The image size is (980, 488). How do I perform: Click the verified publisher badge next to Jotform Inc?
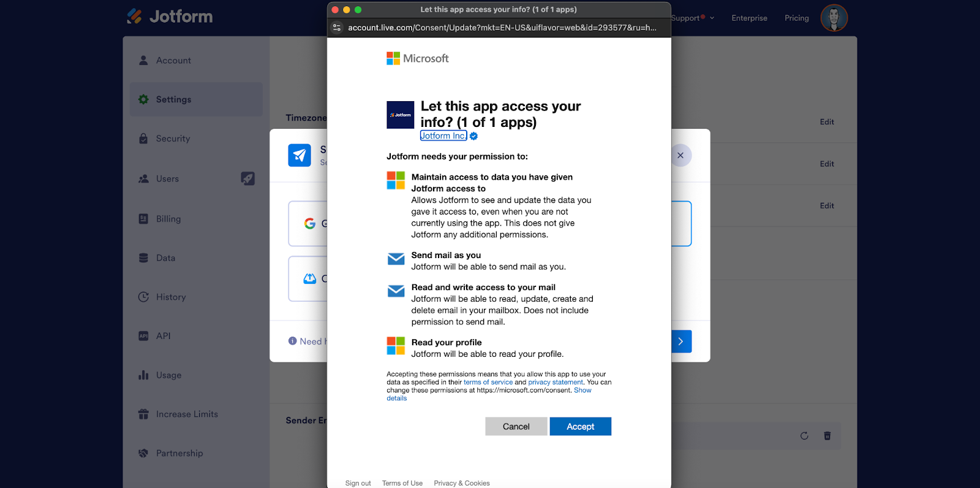coord(473,136)
